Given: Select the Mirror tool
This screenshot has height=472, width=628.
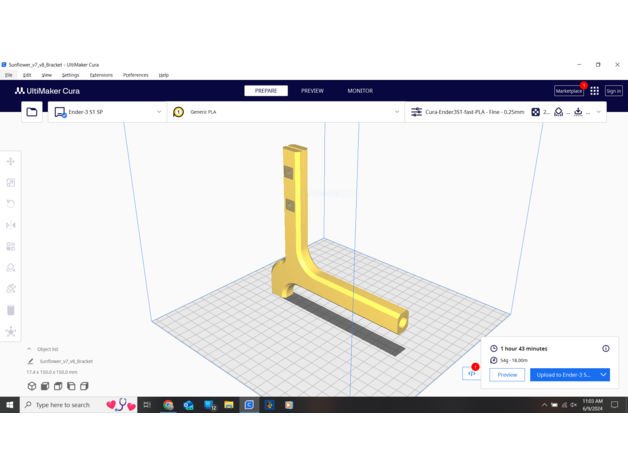Looking at the screenshot, I should (x=11, y=225).
